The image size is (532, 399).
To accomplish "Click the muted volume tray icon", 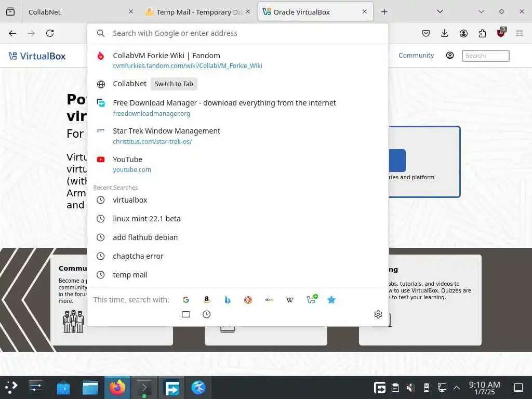I will (410, 388).
